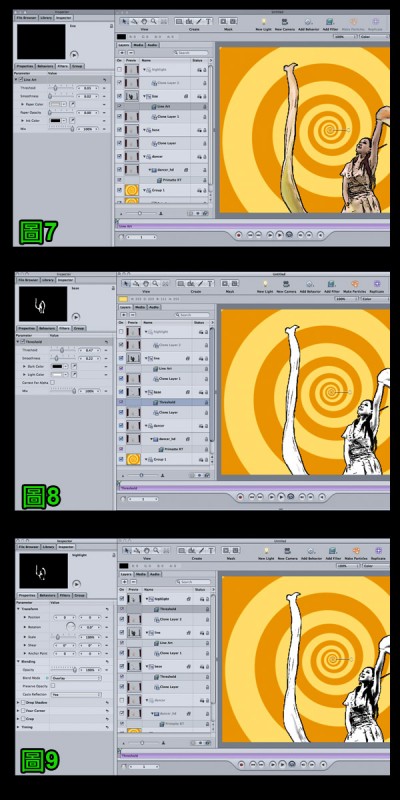Pick Ink Color with its eyedropper icon

pyautogui.click(x=72, y=120)
